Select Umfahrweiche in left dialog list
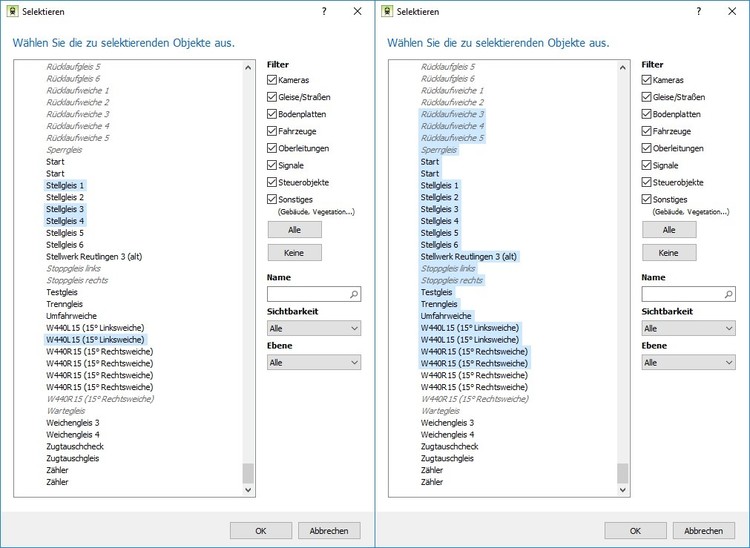The image size is (750, 548). coord(71,316)
